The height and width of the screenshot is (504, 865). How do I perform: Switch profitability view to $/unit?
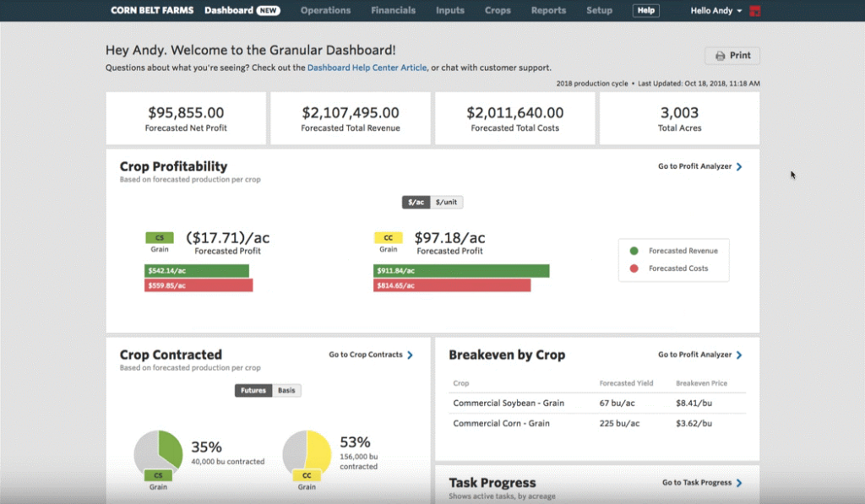point(448,203)
